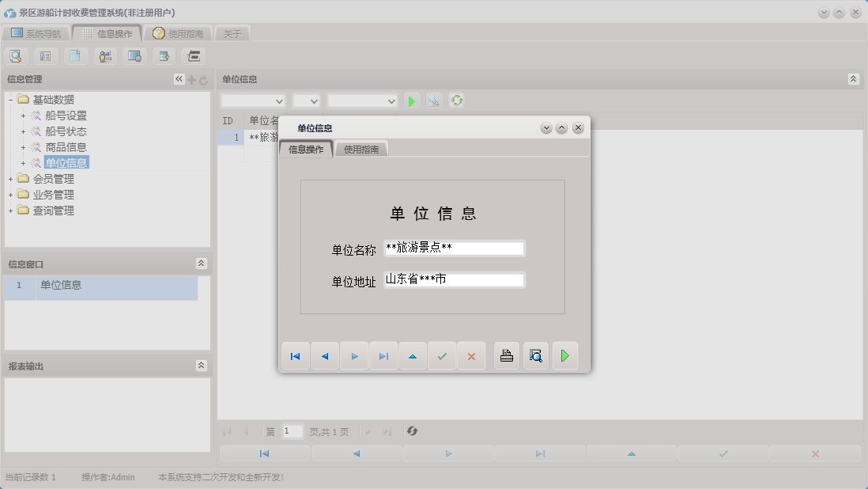The height and width of the screenshot is (489, 868).
Task: Click the display settings icon on the main toolbar
Action: (x=134, y=56)
